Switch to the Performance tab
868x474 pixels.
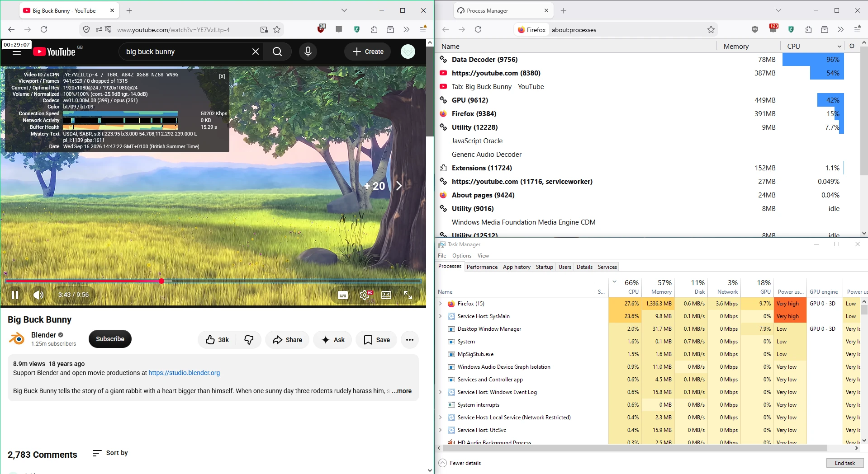482,267
